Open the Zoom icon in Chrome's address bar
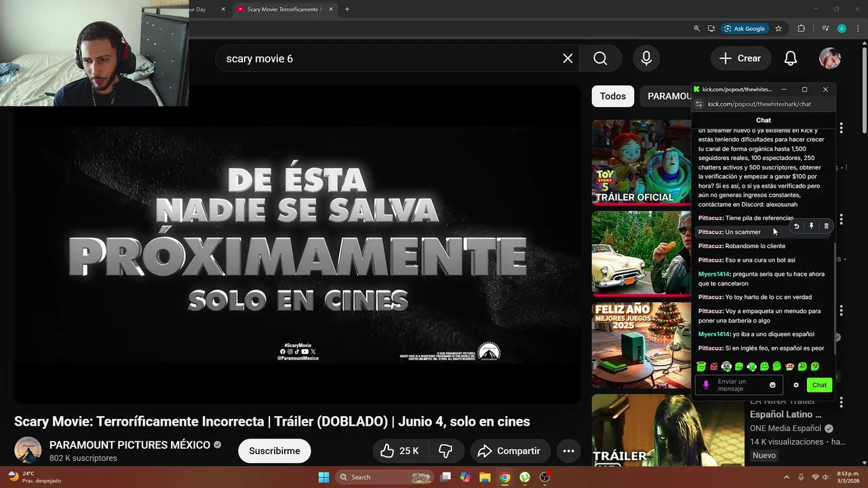This screenshot has height=488, width=868. coord(696,28)
